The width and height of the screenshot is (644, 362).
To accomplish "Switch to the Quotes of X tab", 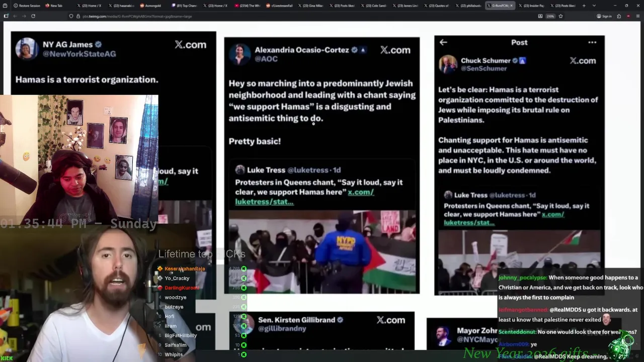I will pos(437,6).
